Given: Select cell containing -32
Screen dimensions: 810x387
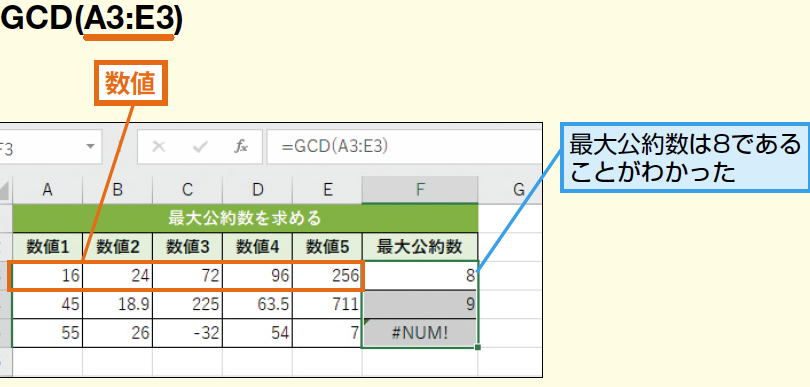Looking at the screenshot, I should pos(187,333).
